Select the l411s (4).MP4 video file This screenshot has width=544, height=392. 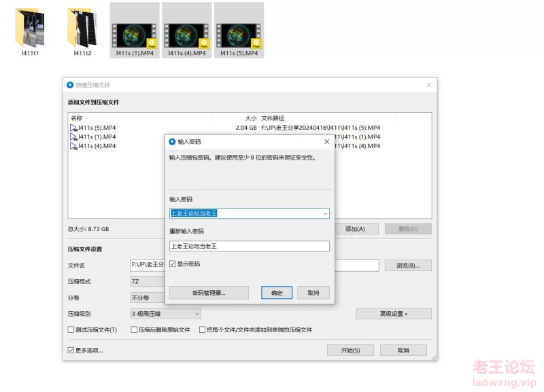[x=187, y=28]
